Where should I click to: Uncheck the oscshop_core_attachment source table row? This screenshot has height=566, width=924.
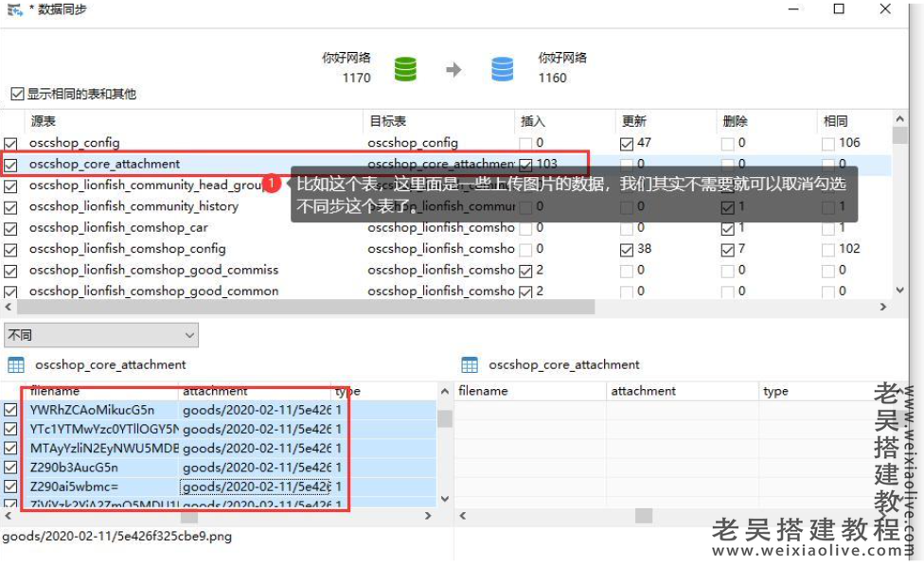pos(12,163)
